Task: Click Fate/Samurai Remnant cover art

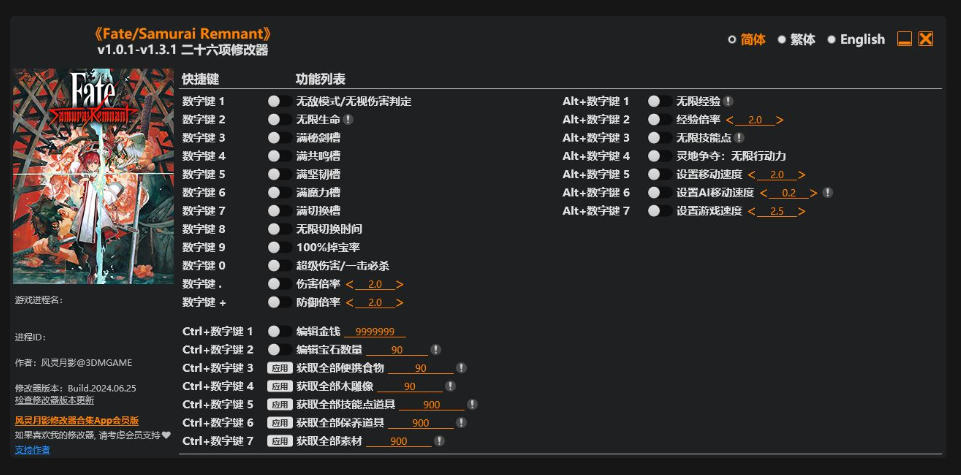Action: click(x=93, y=176)
